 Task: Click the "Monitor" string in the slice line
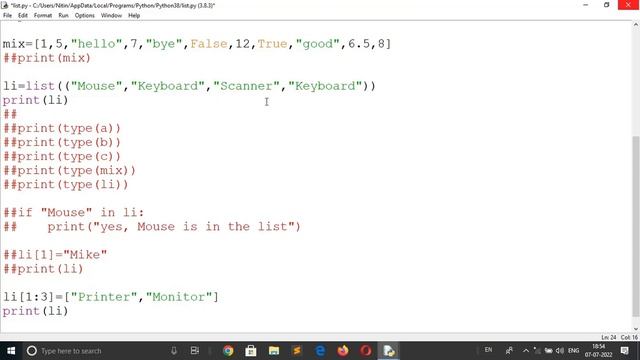click(179, 297)
